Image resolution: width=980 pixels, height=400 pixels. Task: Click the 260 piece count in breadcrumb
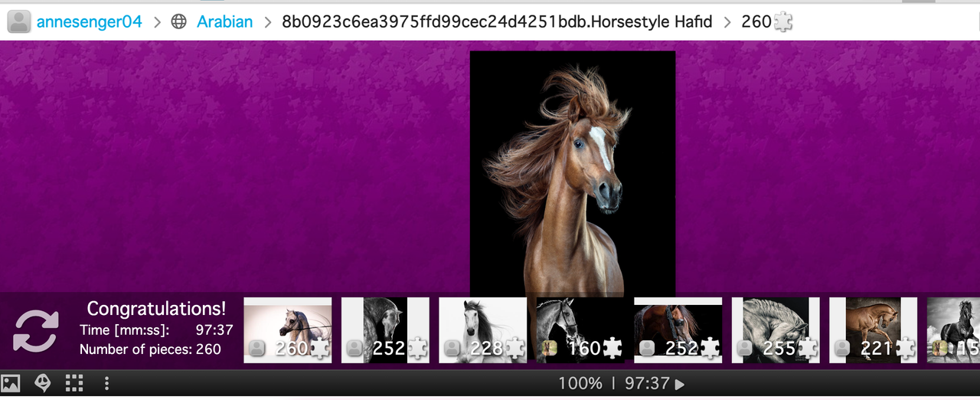tap(756, 21)
